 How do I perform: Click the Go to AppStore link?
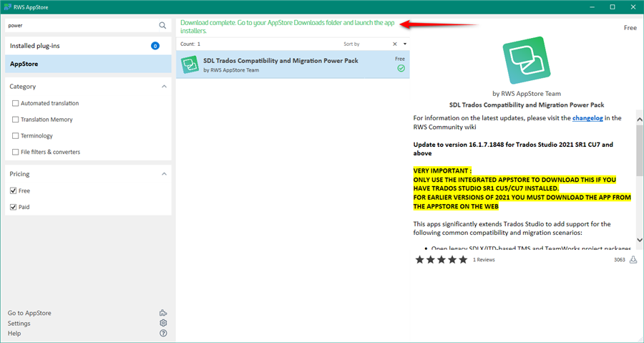point(29,313)
